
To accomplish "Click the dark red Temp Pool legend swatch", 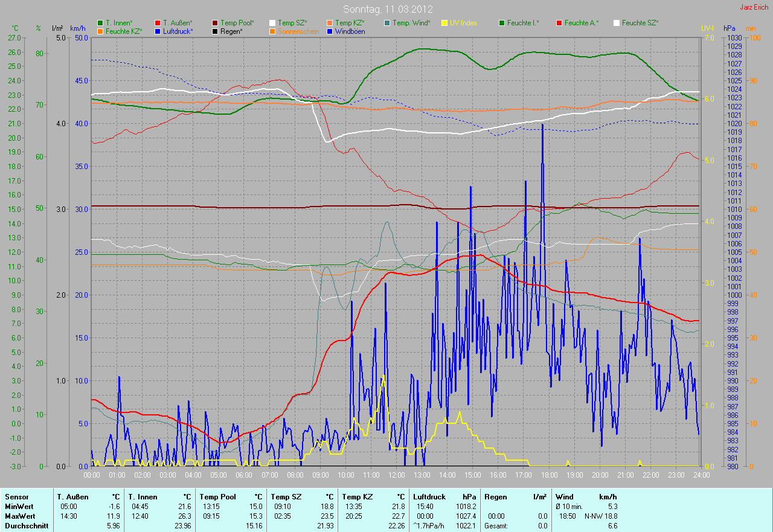I will point(215,23).
